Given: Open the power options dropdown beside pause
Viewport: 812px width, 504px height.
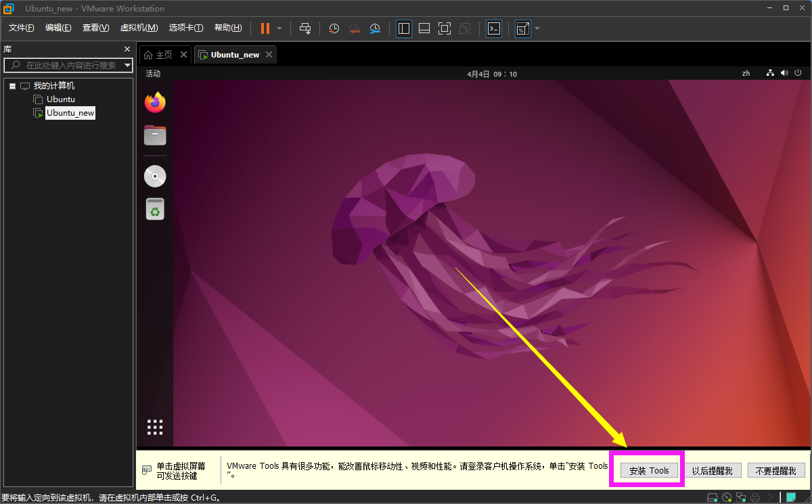Looking at the screenshot, I should click(279, 28).
